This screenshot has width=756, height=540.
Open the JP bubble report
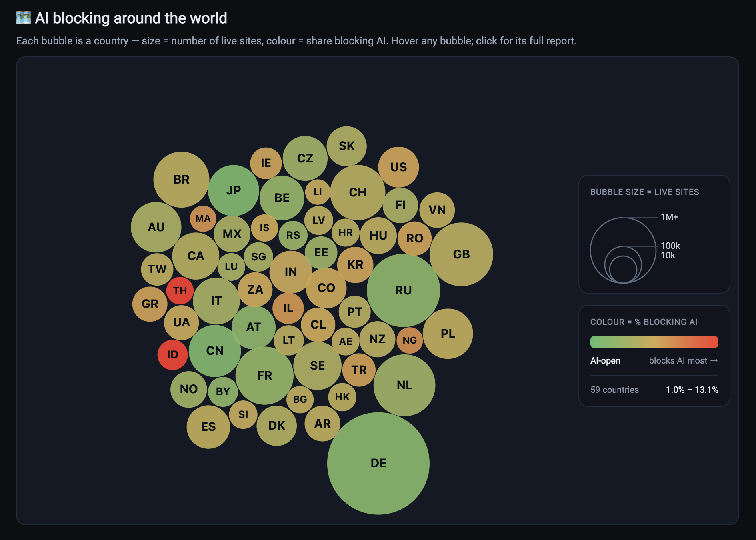pos(234,190)
